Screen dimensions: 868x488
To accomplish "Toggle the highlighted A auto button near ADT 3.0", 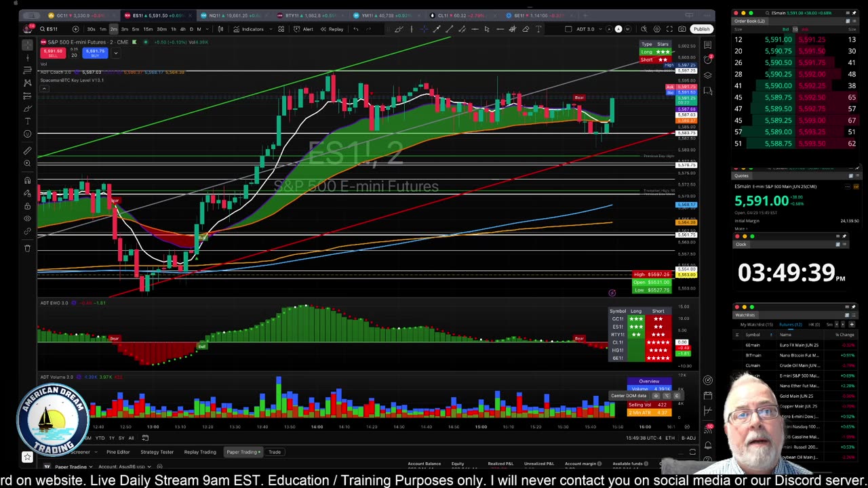I will pyautogui.click(x=618, y=29).
